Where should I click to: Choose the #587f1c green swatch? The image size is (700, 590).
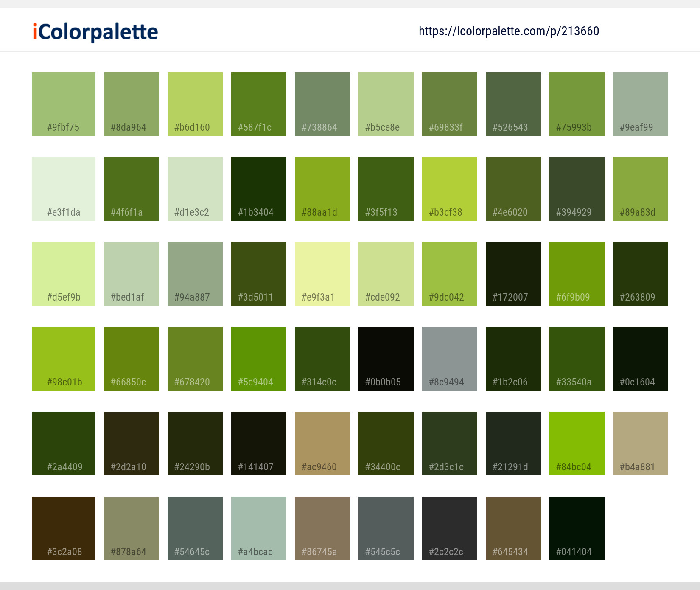259,104
